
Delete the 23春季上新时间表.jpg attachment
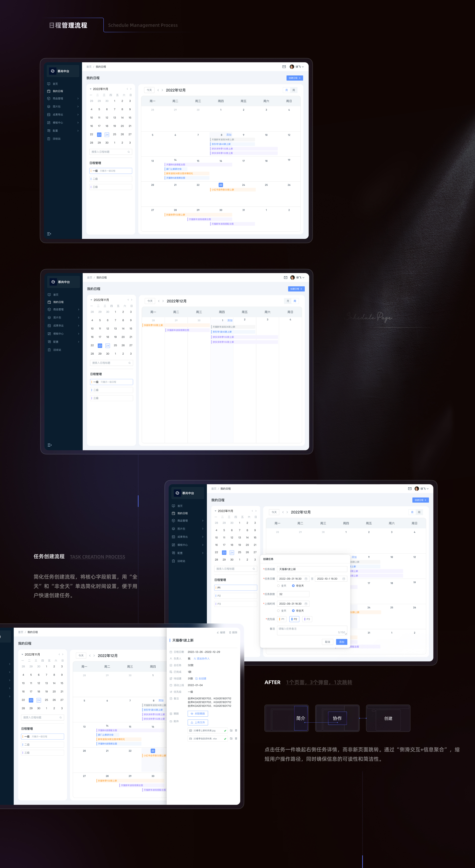[236, 731]
